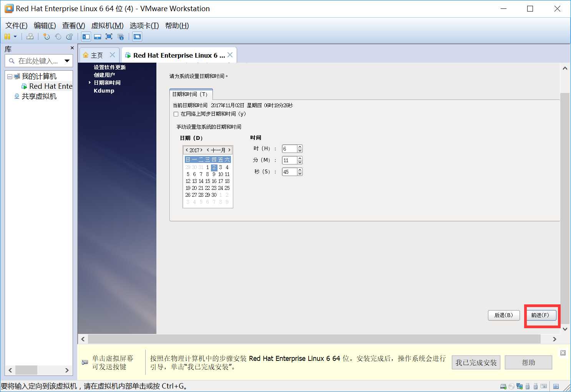Decrease the hour value with down arrow
The width and height of the screenshot is (571, 392).
click(300, 151)
